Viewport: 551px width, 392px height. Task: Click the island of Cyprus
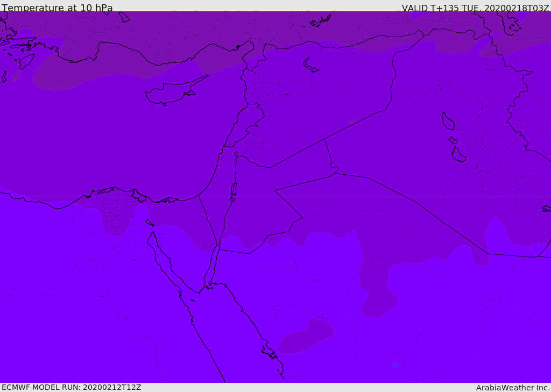coord(175,91)
